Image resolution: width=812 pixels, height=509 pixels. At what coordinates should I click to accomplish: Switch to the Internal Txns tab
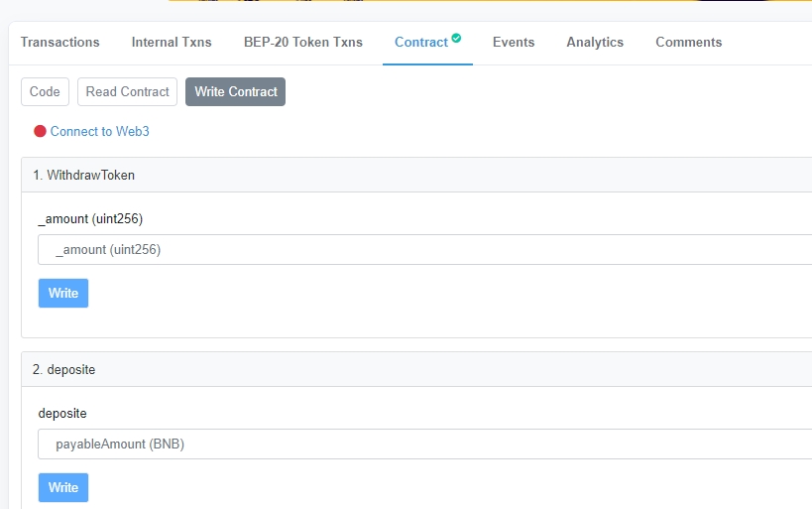(172, 43)
